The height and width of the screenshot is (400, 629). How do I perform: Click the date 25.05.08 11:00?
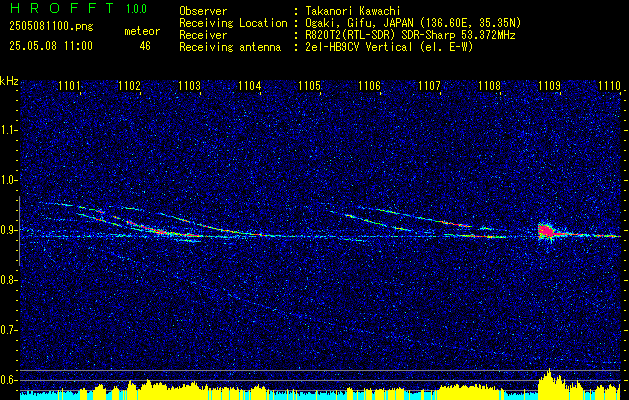pos(51,46)
